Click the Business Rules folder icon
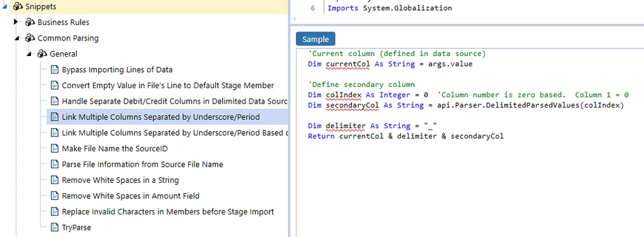This screenshot has width=644, height=237. [x=30, y=22]
